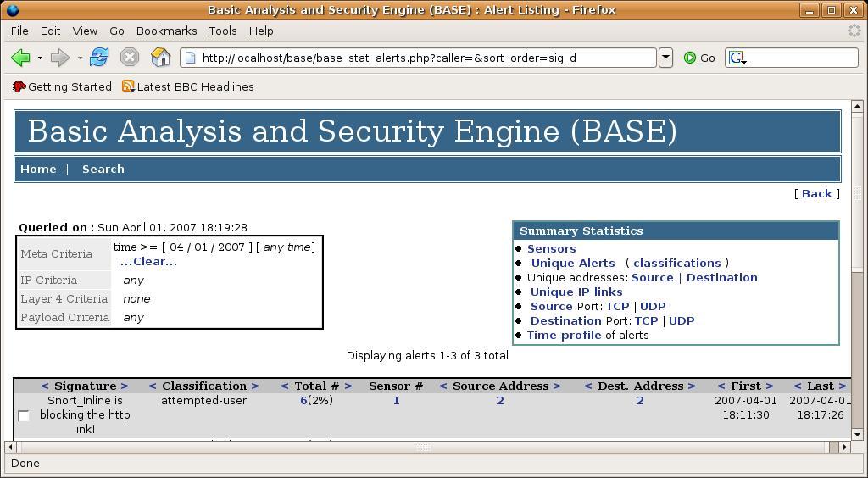Tick checkbox for Snort_Inline alert row
Screen dimensions: 868x478
[23, 415]
